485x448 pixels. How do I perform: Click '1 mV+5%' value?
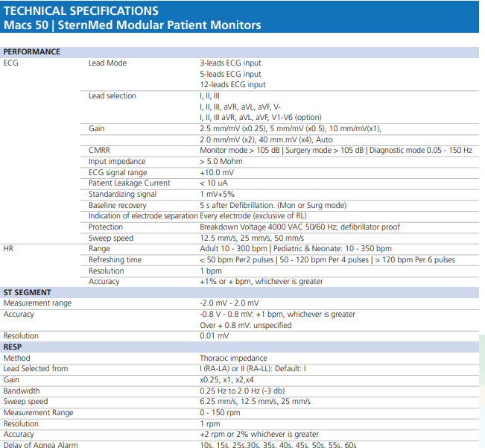(217, 195)
